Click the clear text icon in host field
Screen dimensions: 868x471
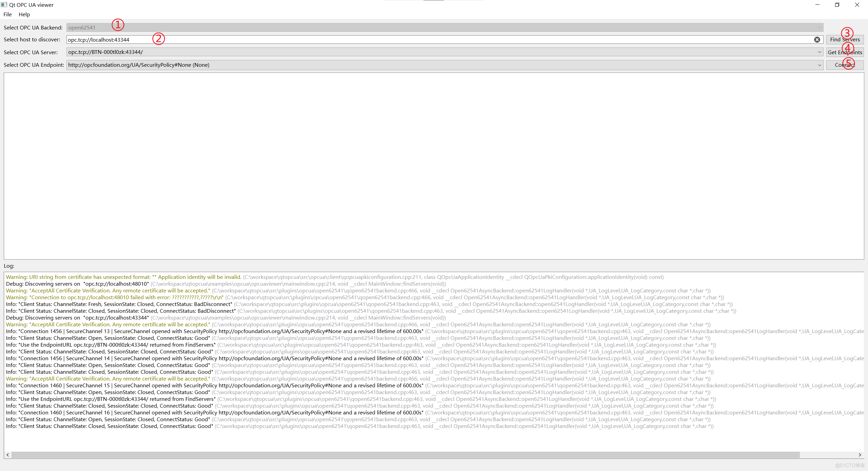click(817, 40)
